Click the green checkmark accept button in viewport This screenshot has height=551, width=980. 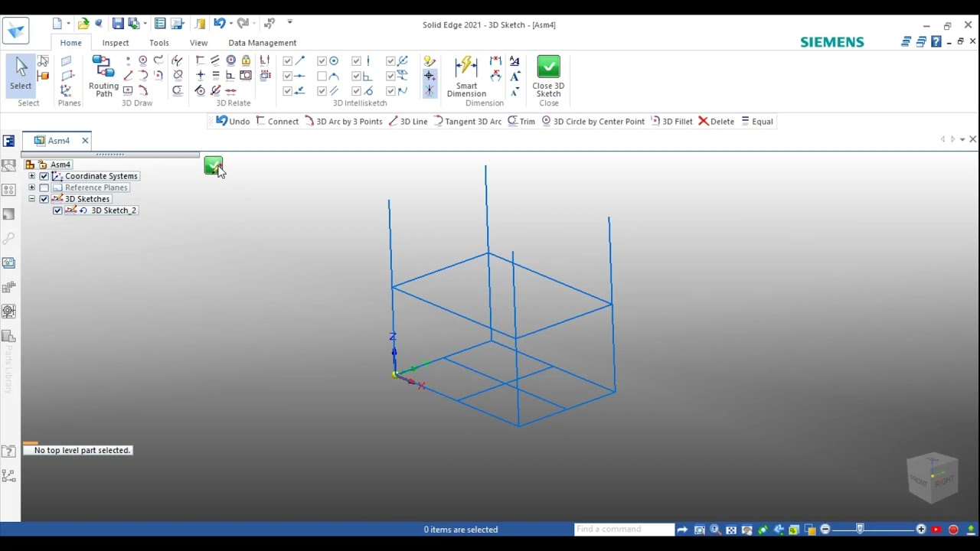pyautogui.click(x=213, y=165)
